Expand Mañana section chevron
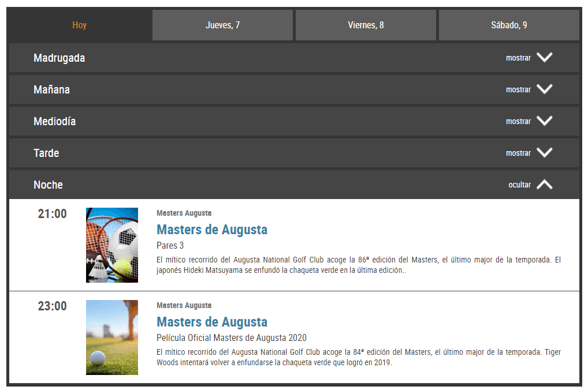 (545, 89)
